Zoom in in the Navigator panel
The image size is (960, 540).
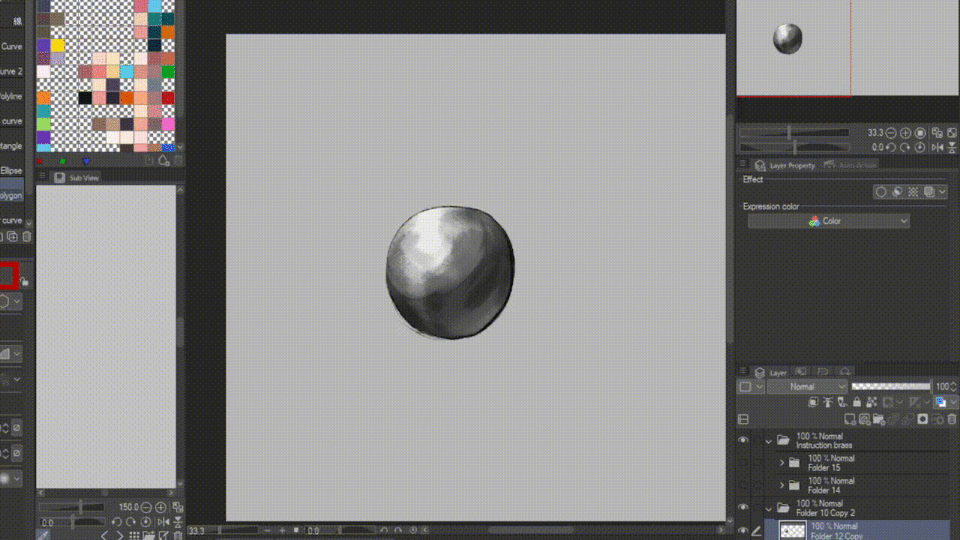906,133
